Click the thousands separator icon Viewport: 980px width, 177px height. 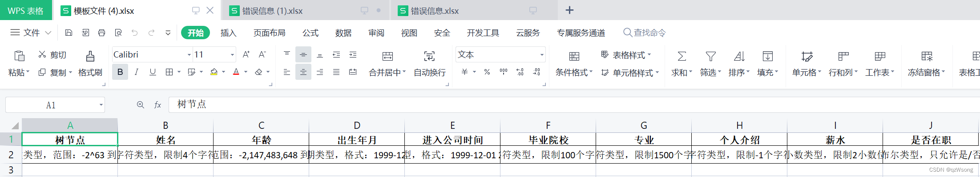(504, 72)
